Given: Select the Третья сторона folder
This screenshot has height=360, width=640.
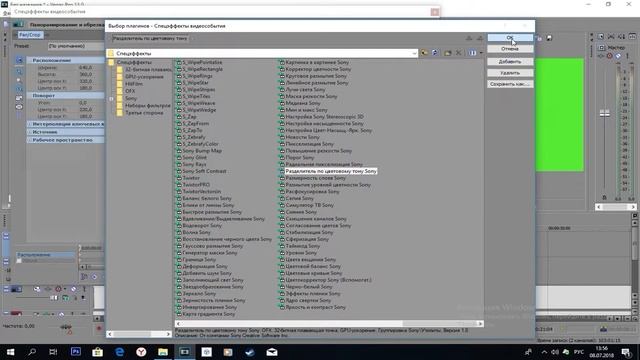Looking at the screenshot, I should [x=144, y=113].
